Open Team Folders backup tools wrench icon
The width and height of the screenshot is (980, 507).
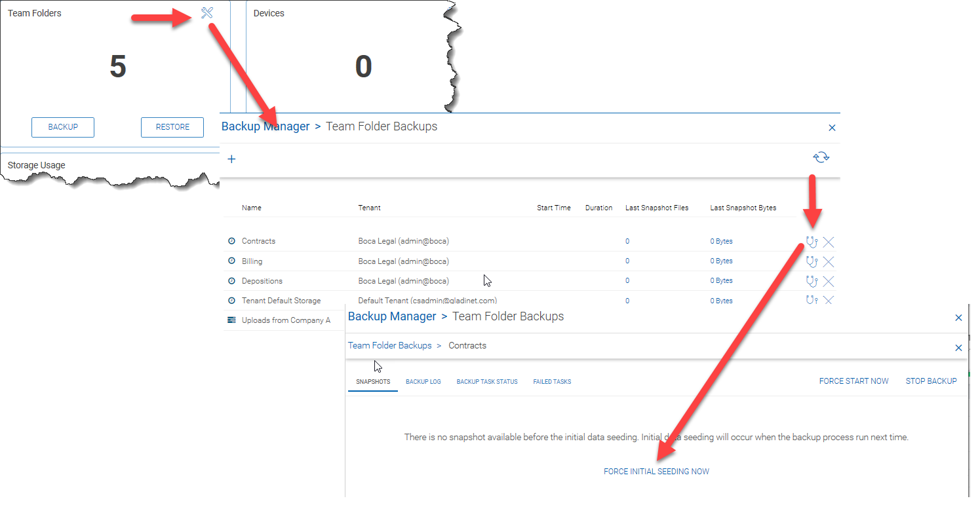(207, 13)
